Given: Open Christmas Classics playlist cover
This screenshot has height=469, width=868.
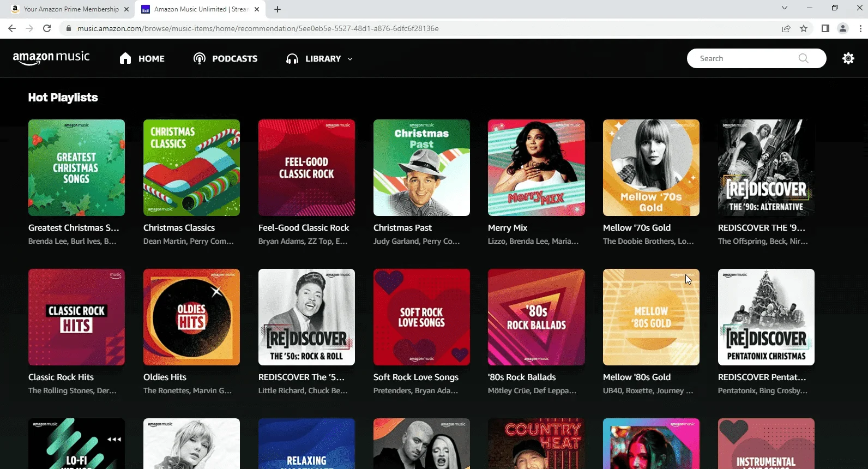Looking at the screenshot, I should (x=191, y=168).
